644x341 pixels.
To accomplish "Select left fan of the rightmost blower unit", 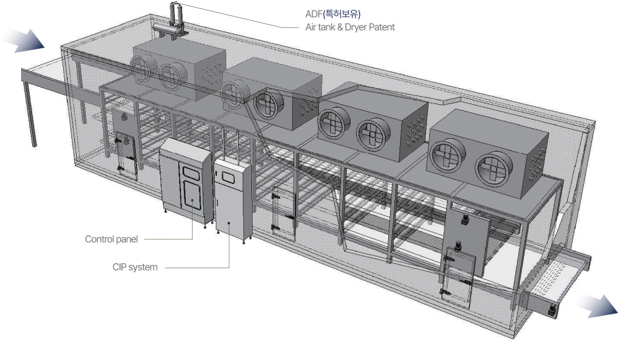I will [447, 157].
